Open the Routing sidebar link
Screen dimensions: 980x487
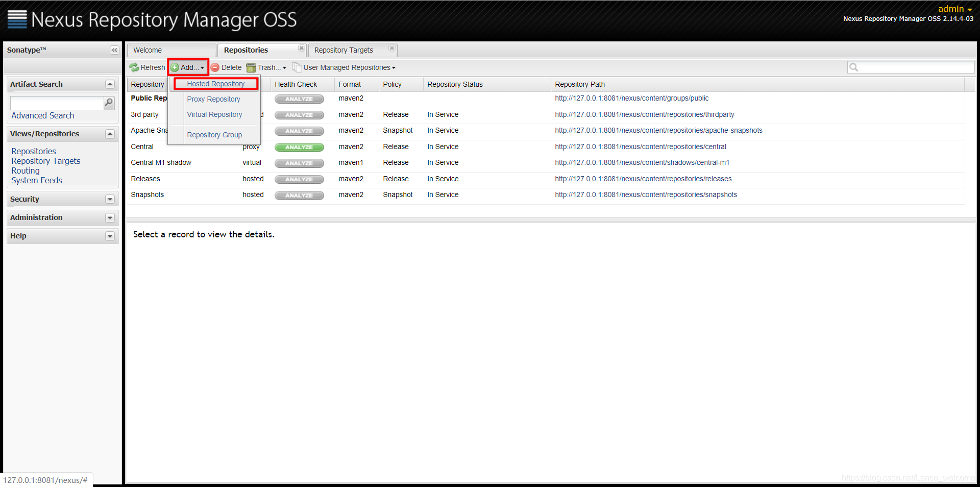(26, 171)
